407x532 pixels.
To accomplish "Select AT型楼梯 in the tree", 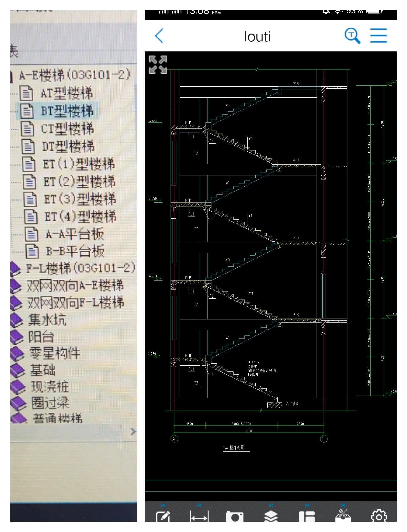I will (66, 93).
